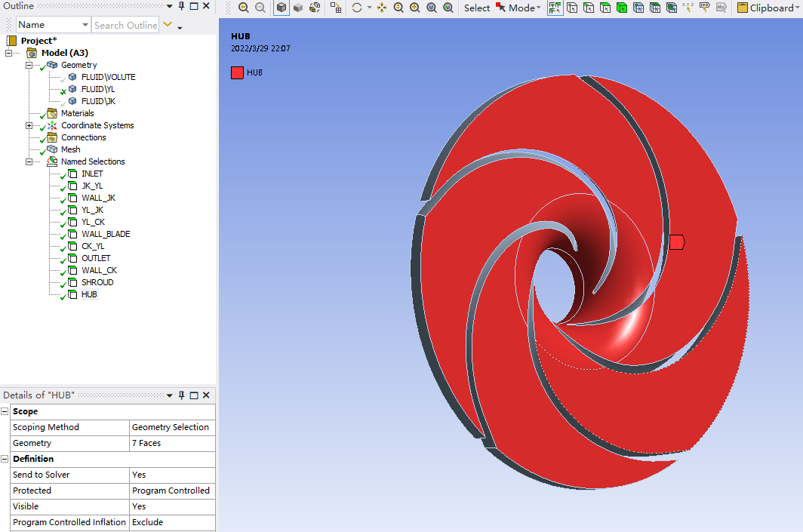This screenshot has width=803, height=532.
Task: Collapse the Model (A3) tree node
Action: click(8, 53)
